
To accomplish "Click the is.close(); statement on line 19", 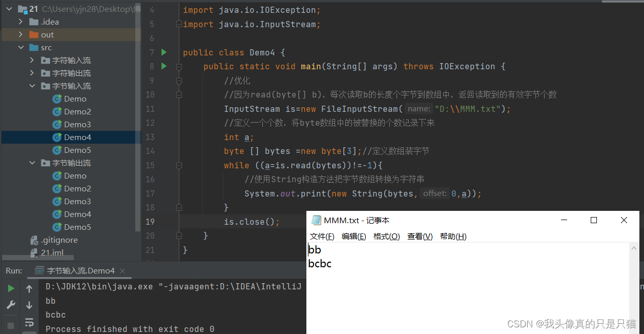I will (252, 222).
